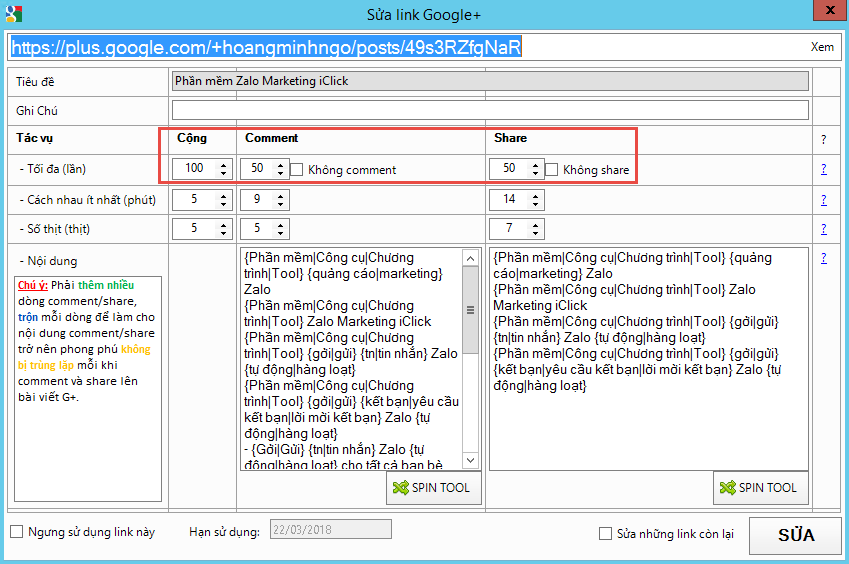This screenshot has height=564, width=849.
Task: Increase the Share Tối đa value 50
Action: pos(535,164)
